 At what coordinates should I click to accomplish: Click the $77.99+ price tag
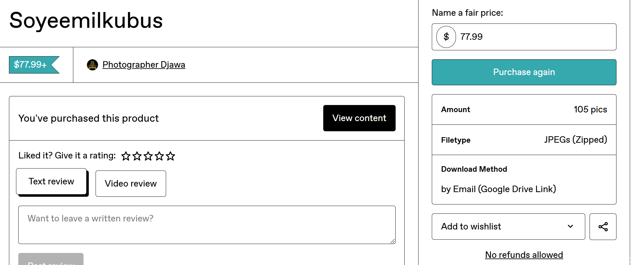[x=34, y=65]
